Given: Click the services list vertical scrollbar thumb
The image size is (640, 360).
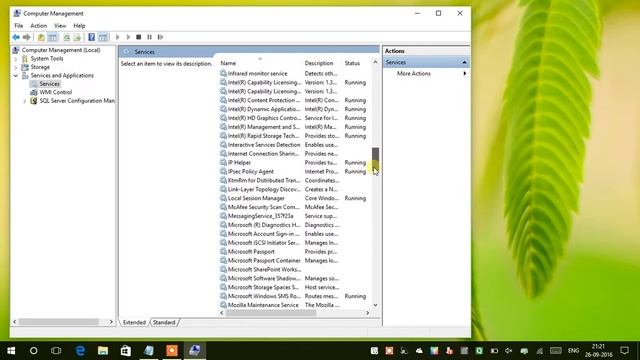Looking at the screenshot, I should click(375, 158).
